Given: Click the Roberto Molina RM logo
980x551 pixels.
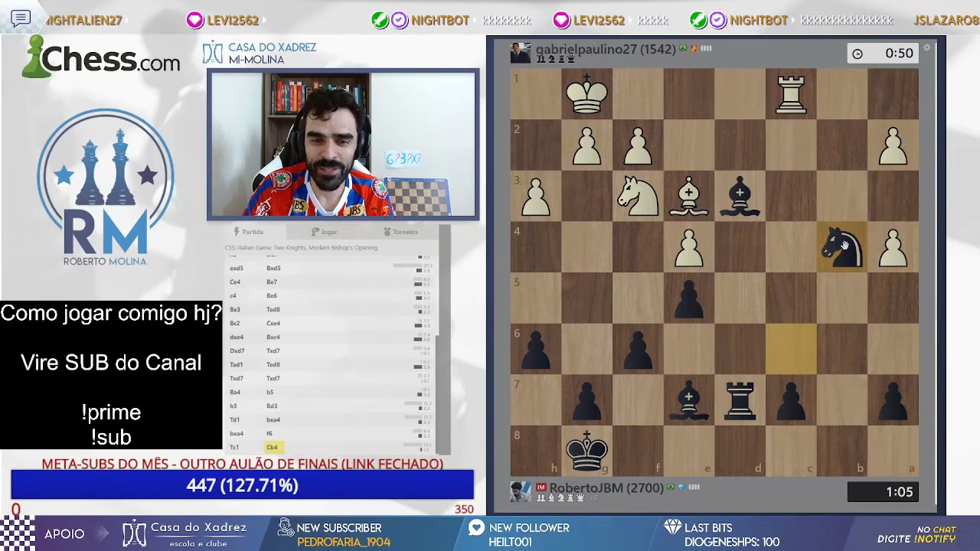Looking at the screenshot, I should click(105, 187).
